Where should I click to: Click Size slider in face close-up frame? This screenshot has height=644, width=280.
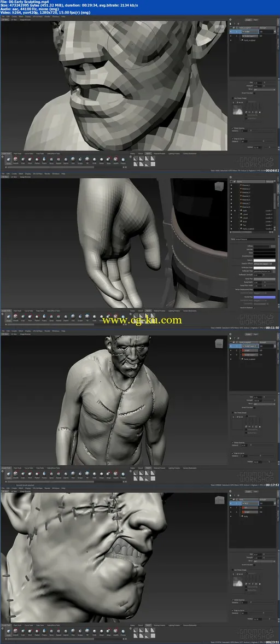[x=270, y=83]
